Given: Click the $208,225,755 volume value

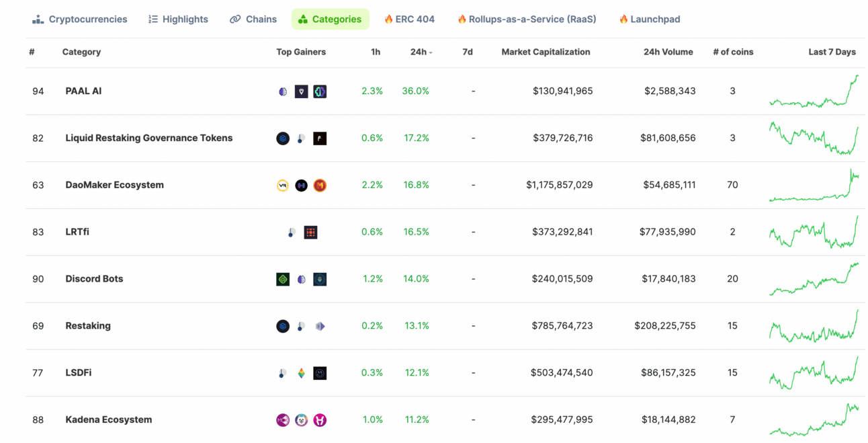Looking at the screenshot, I should 665,325.
